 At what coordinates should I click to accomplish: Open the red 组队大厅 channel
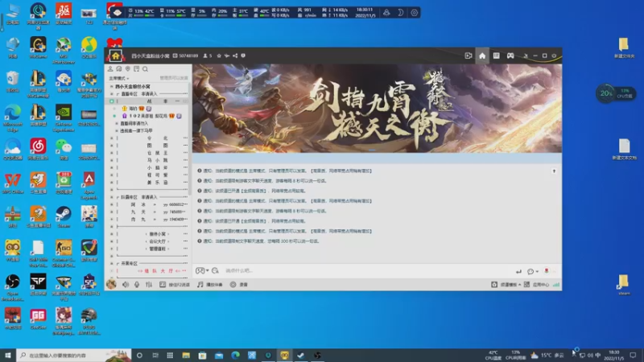pos(158,271)
